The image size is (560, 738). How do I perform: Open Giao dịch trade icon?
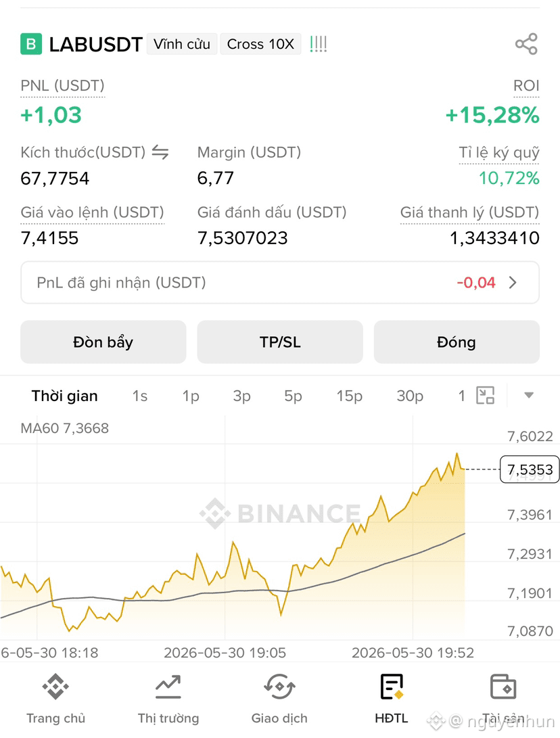(x=279, y=686)
